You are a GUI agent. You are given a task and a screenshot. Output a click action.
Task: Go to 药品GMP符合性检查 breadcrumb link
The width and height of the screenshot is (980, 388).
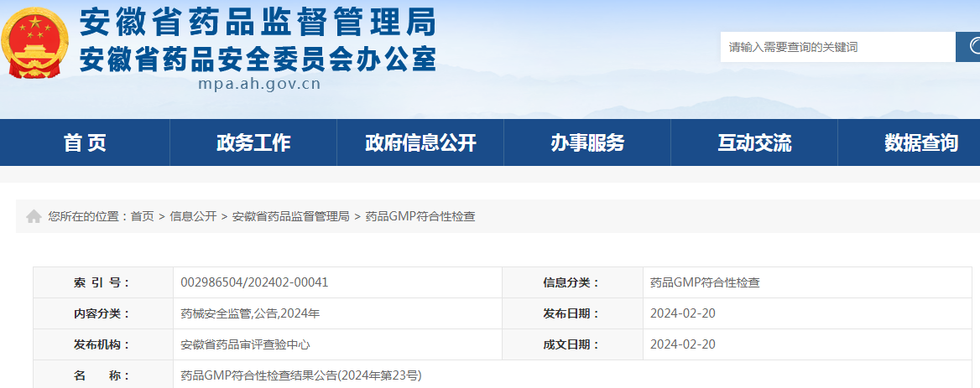[420, 216]
